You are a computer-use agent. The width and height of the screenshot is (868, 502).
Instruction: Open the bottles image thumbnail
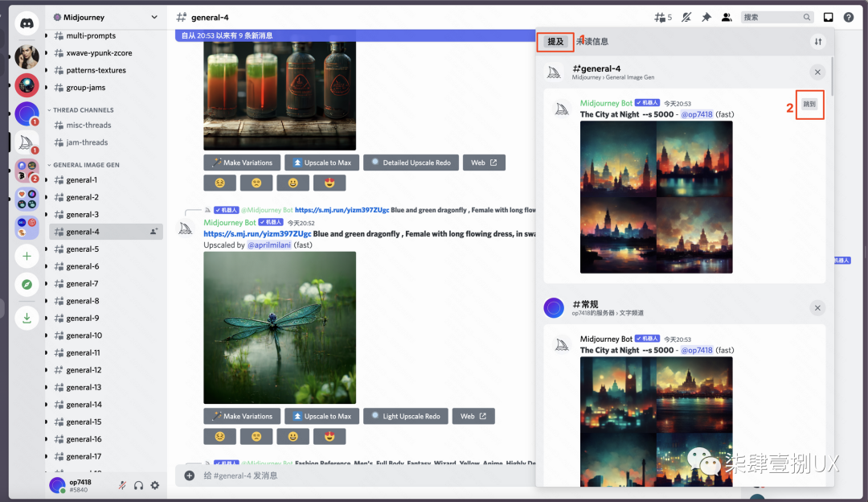[280, 95]
